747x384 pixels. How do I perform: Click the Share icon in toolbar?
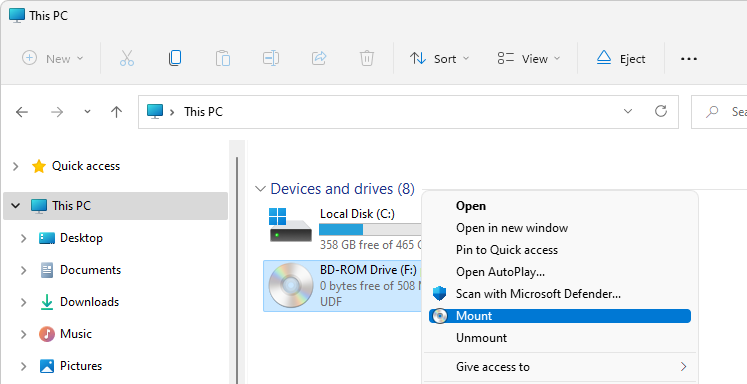pos(319,59)
